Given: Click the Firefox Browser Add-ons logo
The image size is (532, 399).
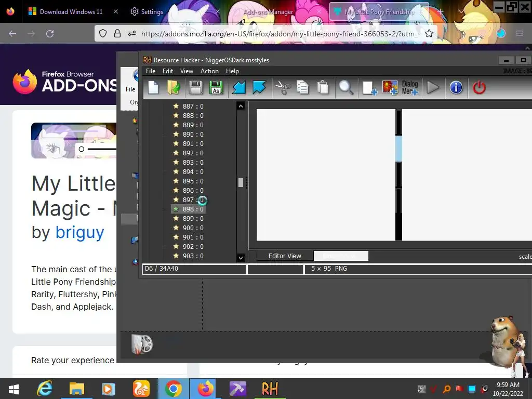Looking at the screenshot, I should 65,82.
